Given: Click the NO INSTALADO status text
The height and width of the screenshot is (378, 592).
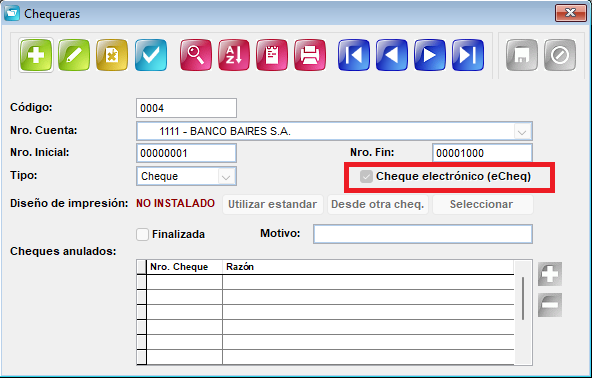Looking at the screenshot, I should coord(176,204).
